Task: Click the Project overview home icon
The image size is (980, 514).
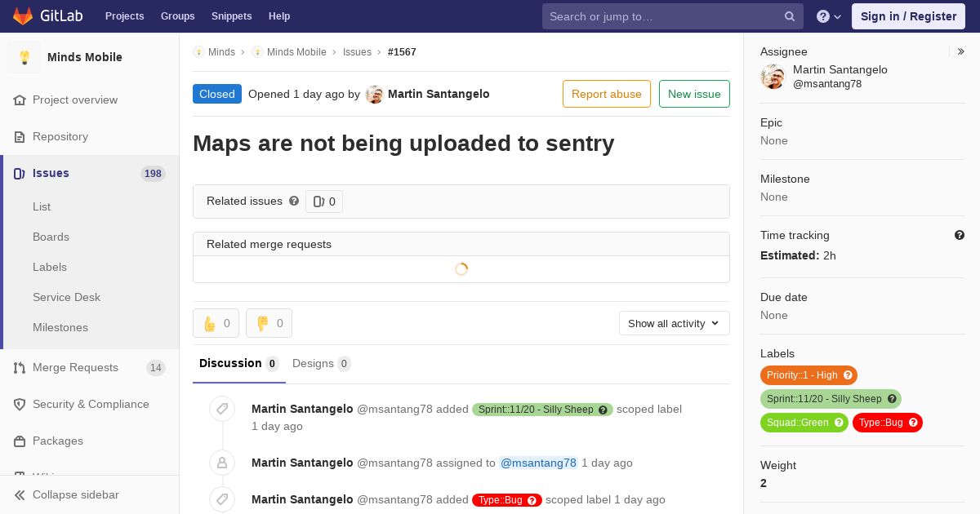Action: (x=20, y=100)
